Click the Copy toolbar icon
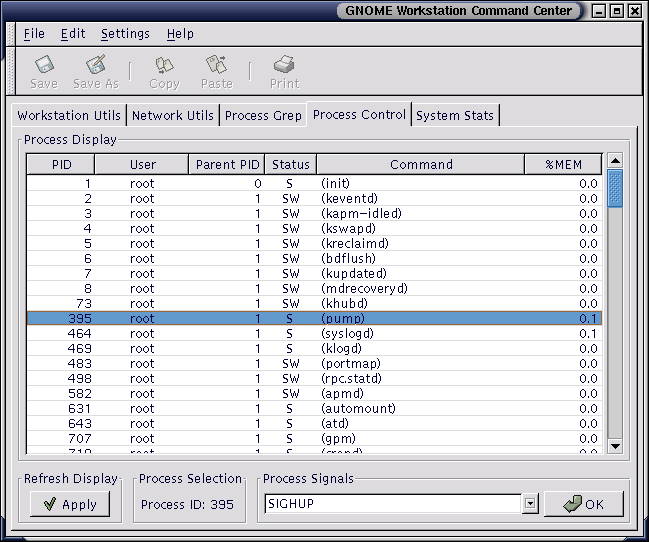The width and height of the screenshot is (649, 542). click(164, 72)
